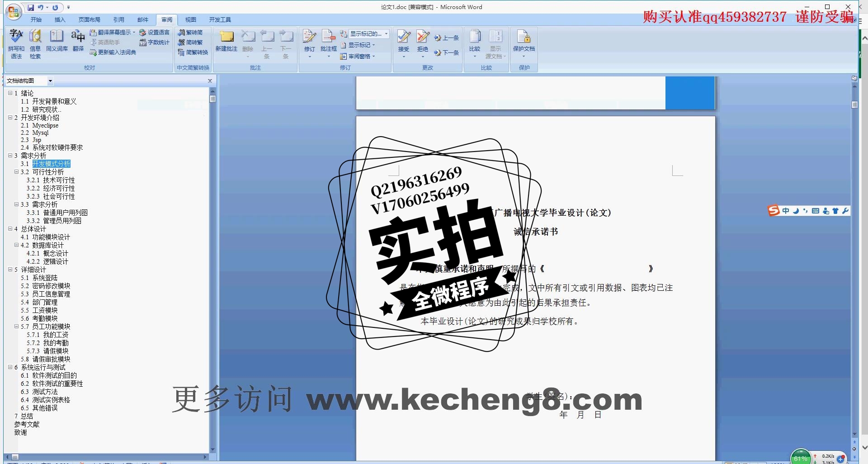Screen dimensions: 868x464
Task: Open Set Language (设置语言)
Action: 154,33
